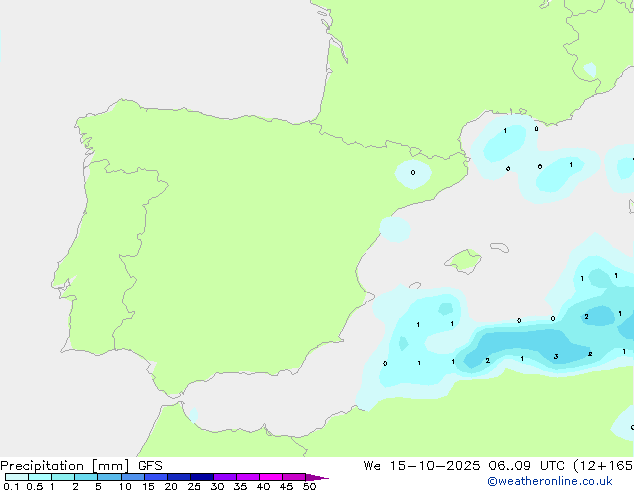Viewport: 634px width, 490px height.
Task: Click the '3' precipitation value on the map
Action: point(556,357)
